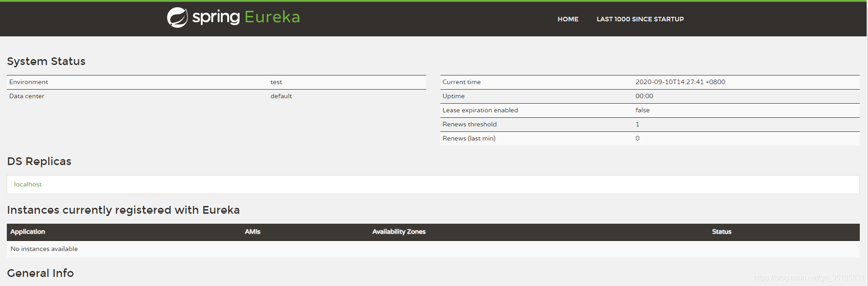The width and height of the screenshot is (868, 286).
Task: Select the uptime value 00:00
Action: (x=644, y=96)
